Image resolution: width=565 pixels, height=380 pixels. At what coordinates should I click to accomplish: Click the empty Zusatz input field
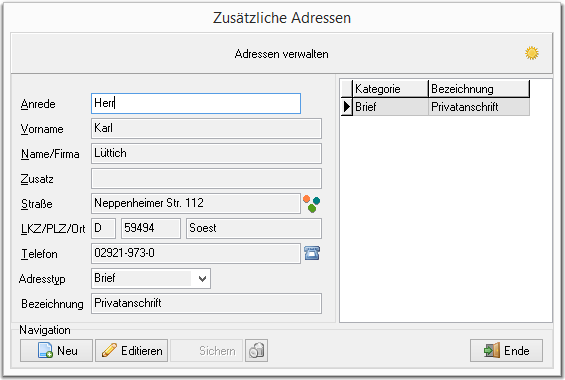pos(206,179)
